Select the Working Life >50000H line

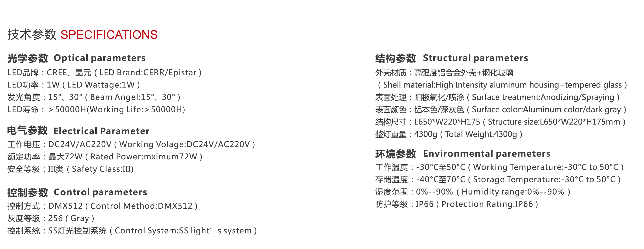[96, 109]
